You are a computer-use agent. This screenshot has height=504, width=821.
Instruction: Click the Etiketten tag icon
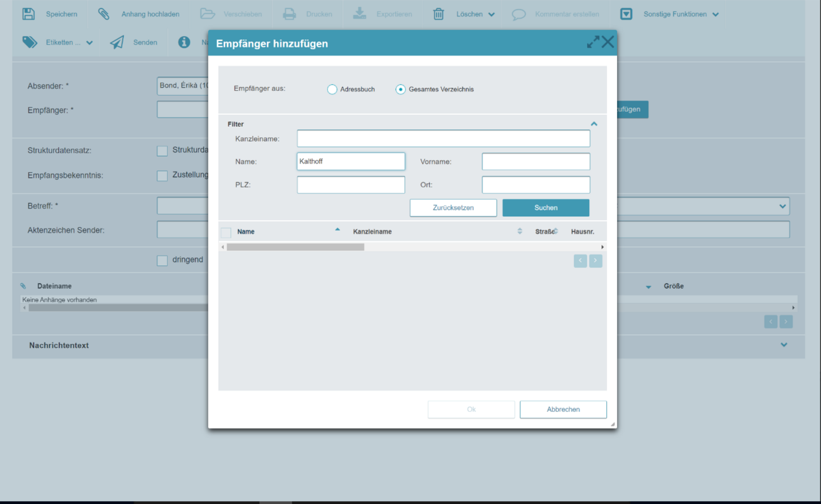click(x=29, y=42)
